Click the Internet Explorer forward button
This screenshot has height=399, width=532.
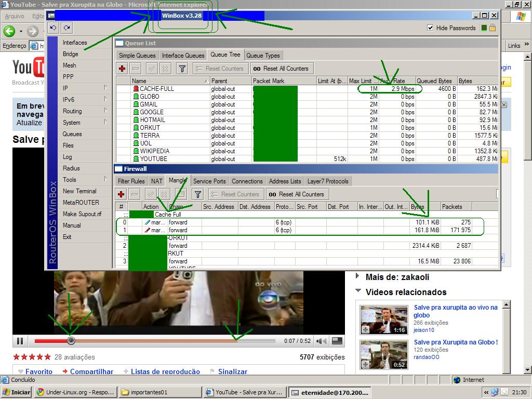[x=33, y=31]
